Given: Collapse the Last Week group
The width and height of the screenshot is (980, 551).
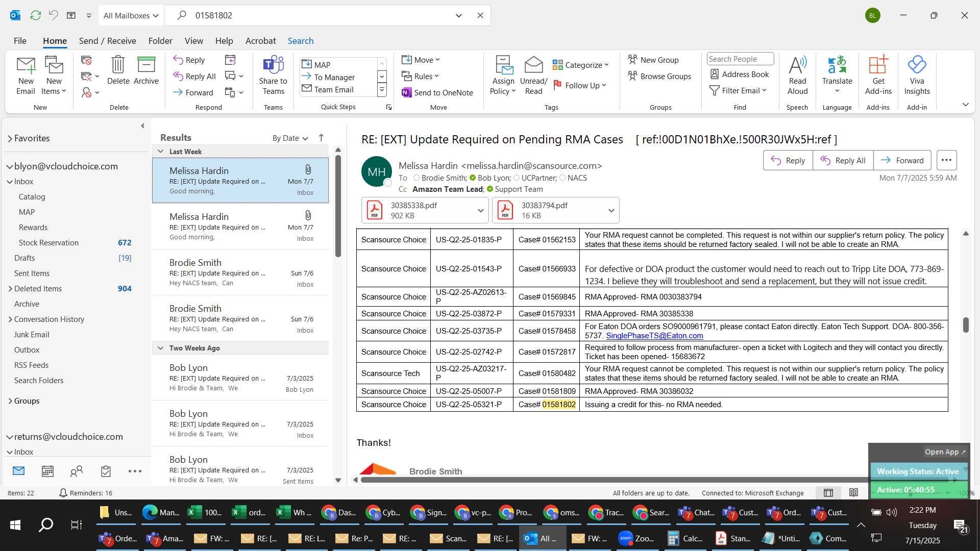Looking at the screenshot, I should coord(161,152).
